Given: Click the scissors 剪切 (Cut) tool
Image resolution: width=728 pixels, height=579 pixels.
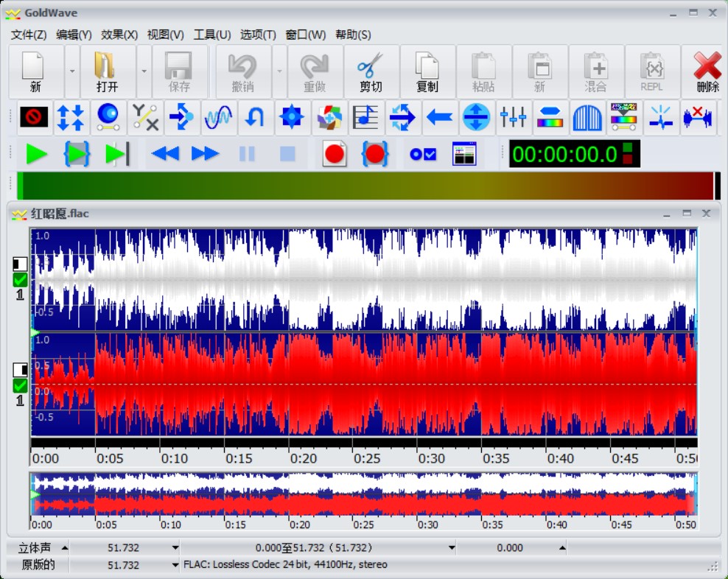Looking at the screenshot, I should pyautogui.click(x=371, y=72).
